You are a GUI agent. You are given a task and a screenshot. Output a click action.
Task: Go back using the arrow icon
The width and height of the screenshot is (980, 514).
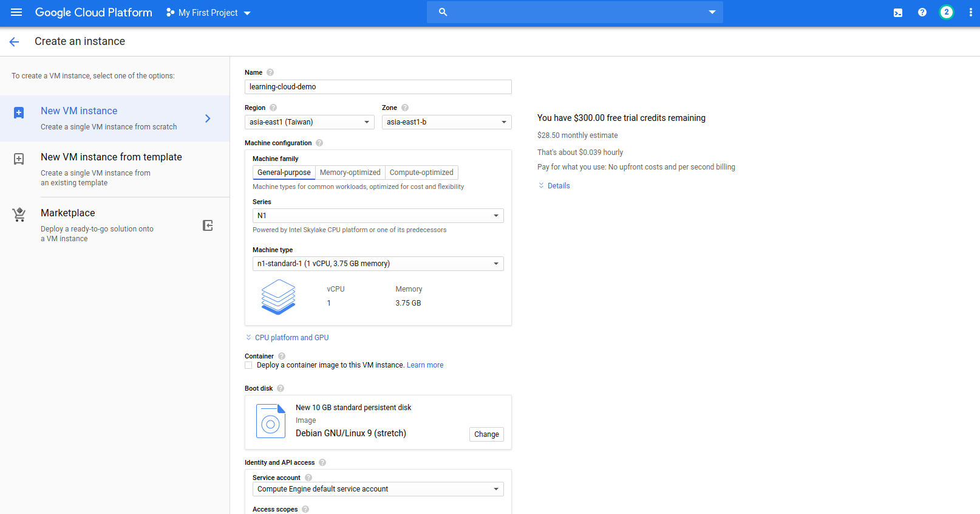[x=15, y=41]
